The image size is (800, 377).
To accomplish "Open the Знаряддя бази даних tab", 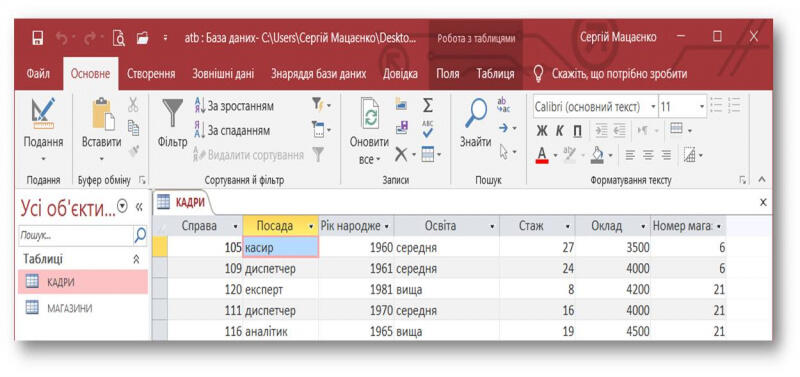I will tap(318, 74).
